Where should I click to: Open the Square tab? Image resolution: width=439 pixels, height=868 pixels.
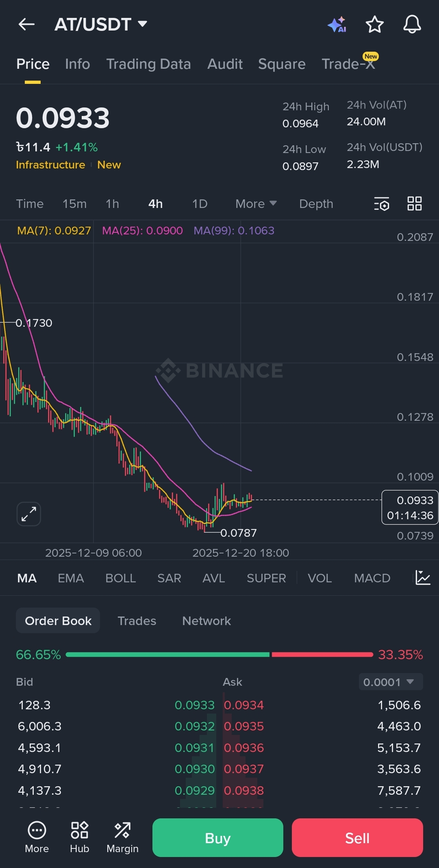[282, 64]
